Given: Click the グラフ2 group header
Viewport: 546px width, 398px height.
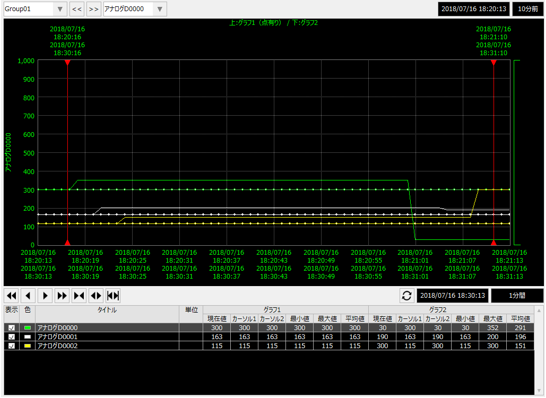Looking at the screenshot, I should pos(451,310).
